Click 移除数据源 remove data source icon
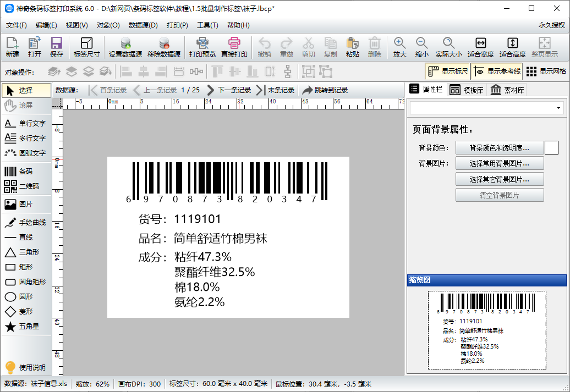The width and height of the screenshot is (570, 392). click(164, 47)
